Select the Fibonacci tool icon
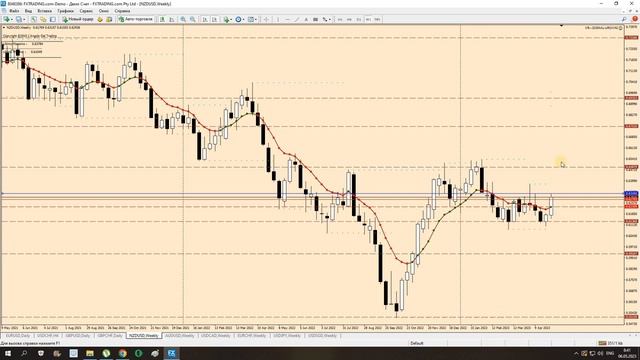Screen dimensions: 640x360 coord(315,19)
